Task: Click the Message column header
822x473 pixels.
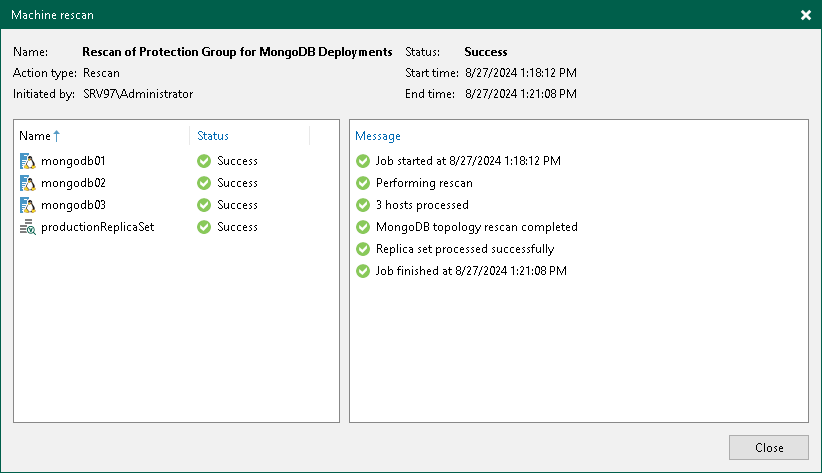Action: 378,136
